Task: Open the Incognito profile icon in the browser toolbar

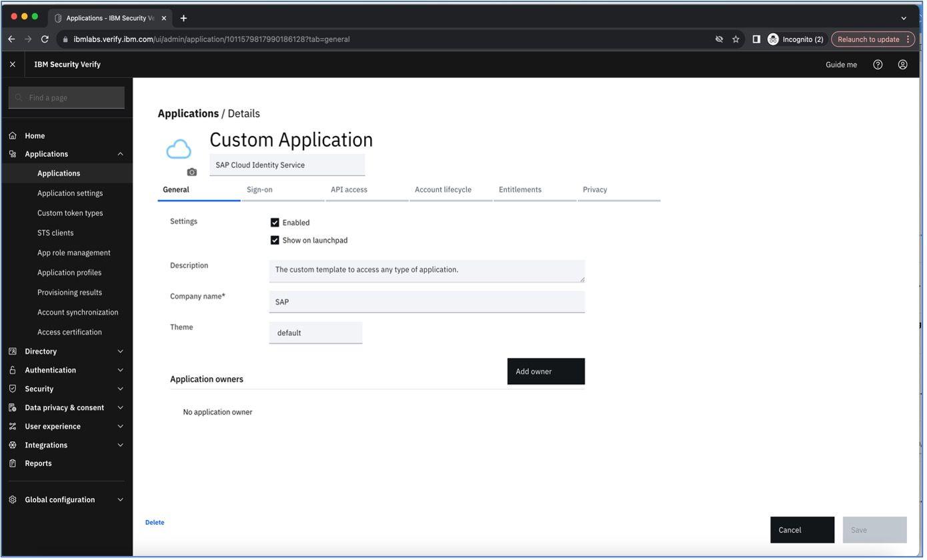Action: coord(772,39)
